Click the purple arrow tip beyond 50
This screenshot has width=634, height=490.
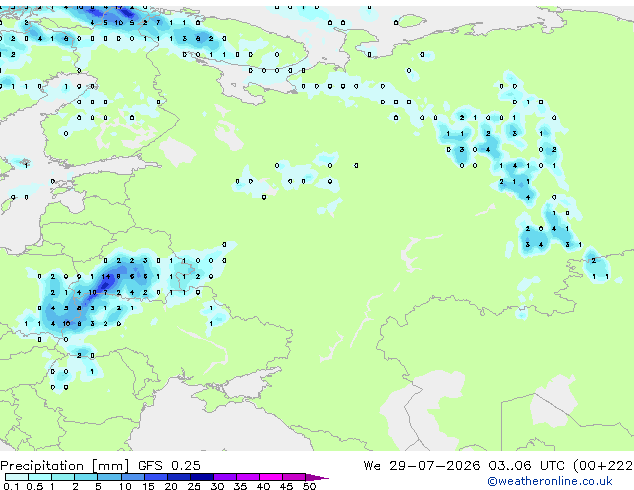317,477
